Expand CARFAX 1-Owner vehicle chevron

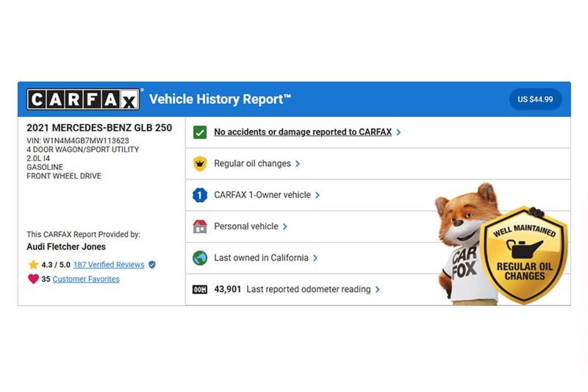tap(318, 195)
